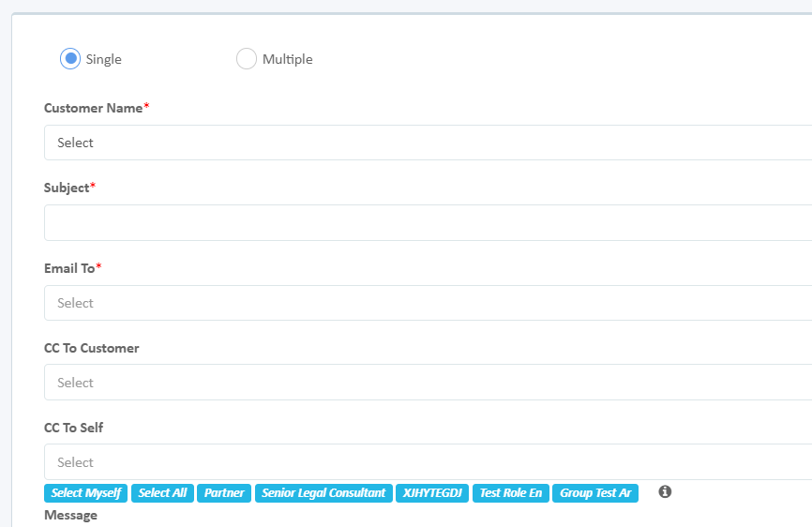This screenshot has height=527, width=812.
Task: Click the info icon beside the tags
Action: [x=665, y=491]
